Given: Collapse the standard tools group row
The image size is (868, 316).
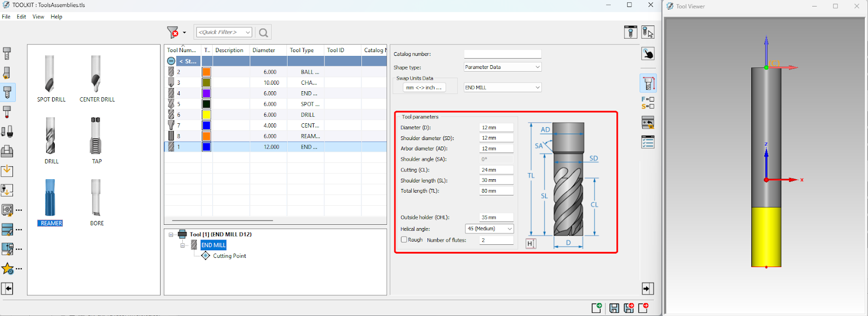Looking at the screenshot, I should 171,61.
